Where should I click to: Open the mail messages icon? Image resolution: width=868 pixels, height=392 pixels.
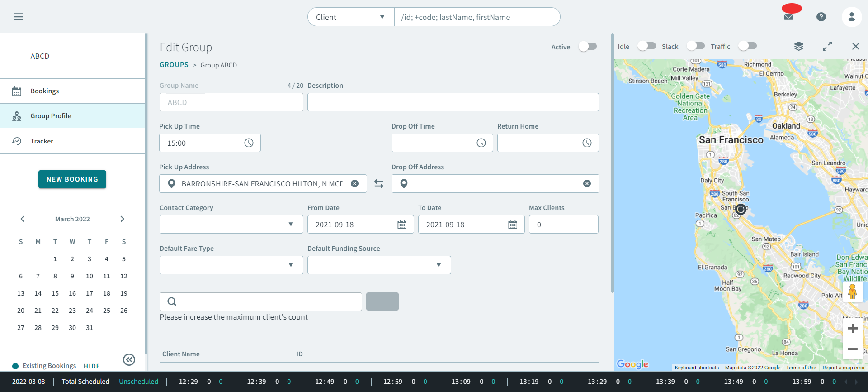coord(788,17)
